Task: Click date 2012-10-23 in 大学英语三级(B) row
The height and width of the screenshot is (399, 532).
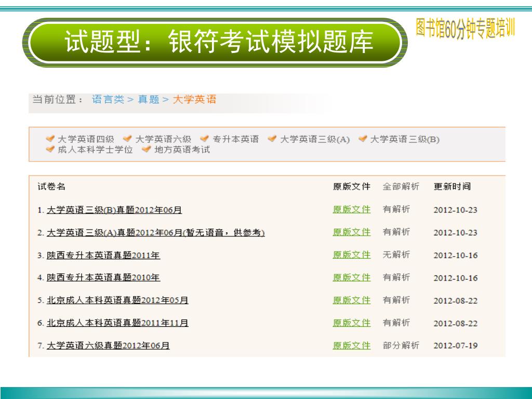Action: tap(455, 210)
